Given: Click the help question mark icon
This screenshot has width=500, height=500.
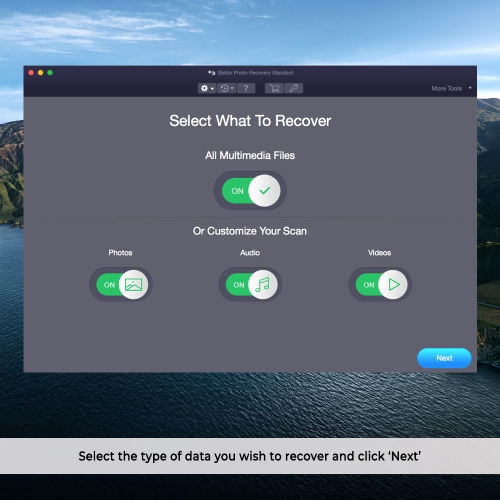Looking at the screenshot, I should (246, 88).
